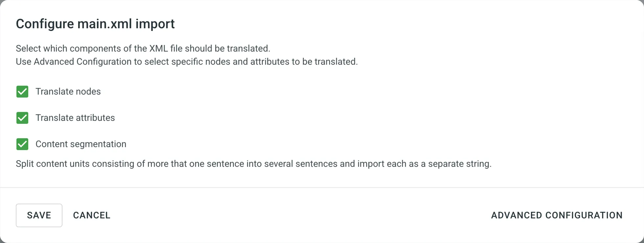The width and height of the screenshot is (644, 243).
Task: Click the green checkmark beside Content segmentation
Action: point(22,144)
